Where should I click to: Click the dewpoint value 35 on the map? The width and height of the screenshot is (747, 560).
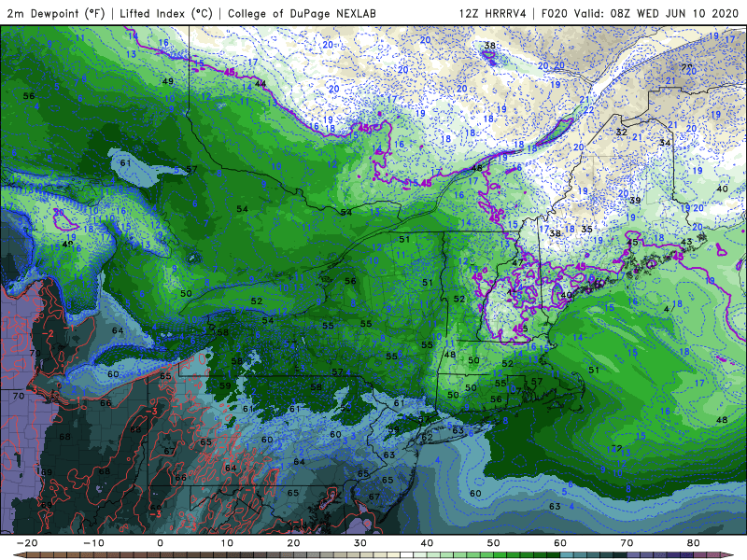586,229
